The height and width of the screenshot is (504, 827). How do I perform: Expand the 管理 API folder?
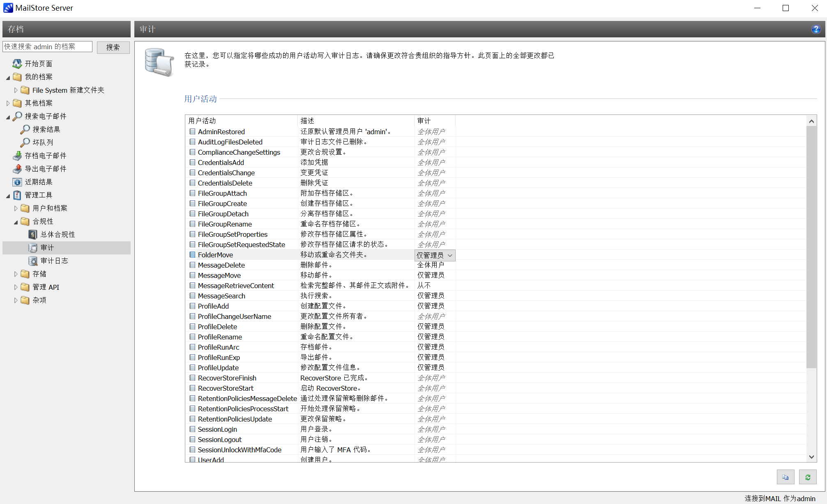click(x=16, y=287)
